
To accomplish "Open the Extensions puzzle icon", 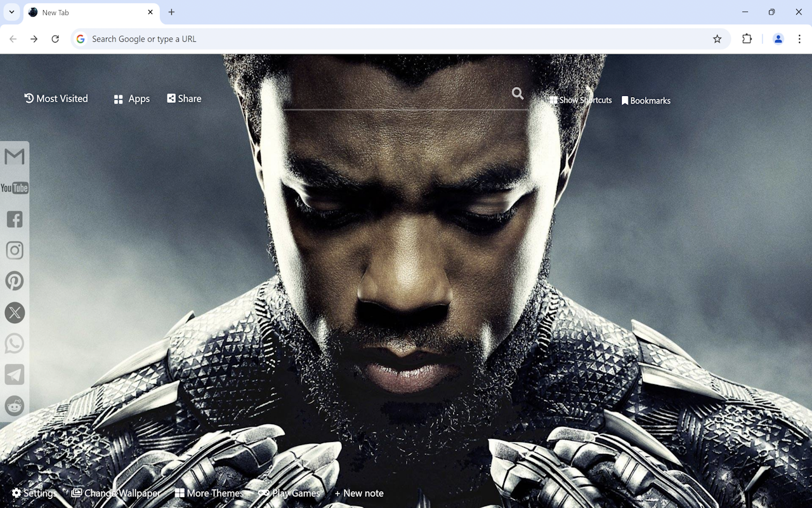I will 747,39.
